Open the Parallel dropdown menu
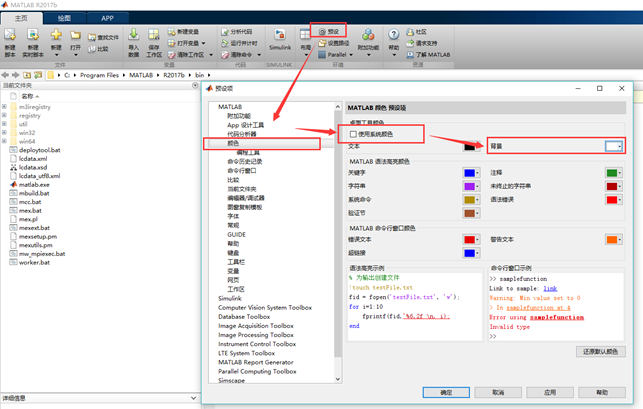The width and height of the screenshot is (643, 409). click(x=351, y=55)
